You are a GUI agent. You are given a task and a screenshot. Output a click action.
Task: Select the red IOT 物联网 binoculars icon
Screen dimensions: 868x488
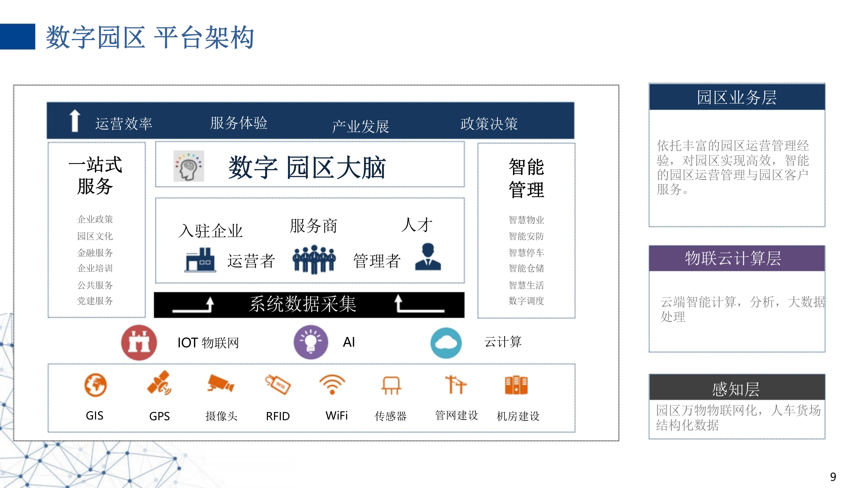[x=138, y=343]
